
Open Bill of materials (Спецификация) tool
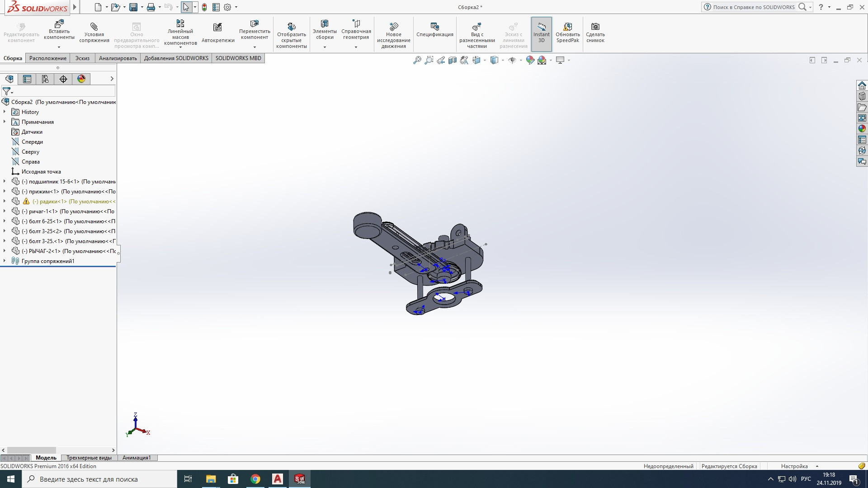click(434, 31)
